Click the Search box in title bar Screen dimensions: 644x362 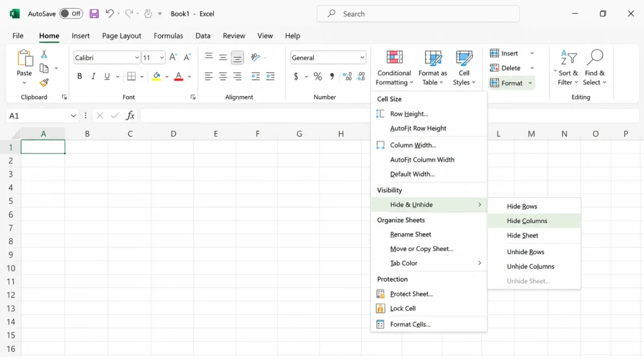(x=418, y=14)
